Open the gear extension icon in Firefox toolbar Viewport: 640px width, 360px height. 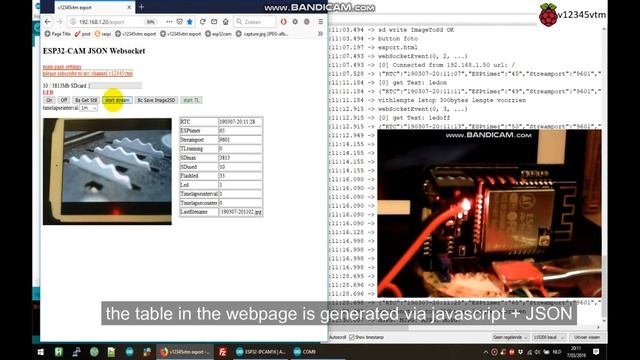pos(295,22)
